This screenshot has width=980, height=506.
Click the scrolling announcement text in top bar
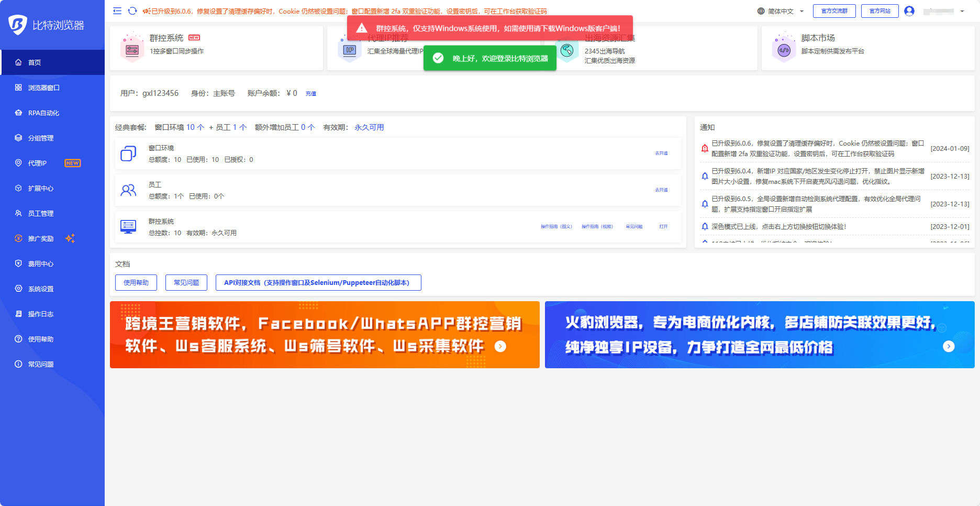coord(349,11)
